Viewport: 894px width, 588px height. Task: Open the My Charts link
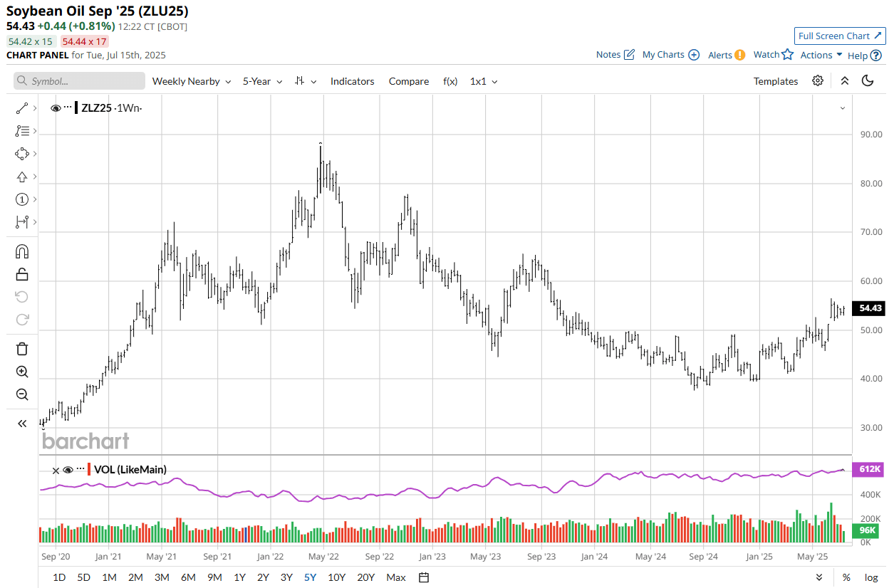click(671, 55)
